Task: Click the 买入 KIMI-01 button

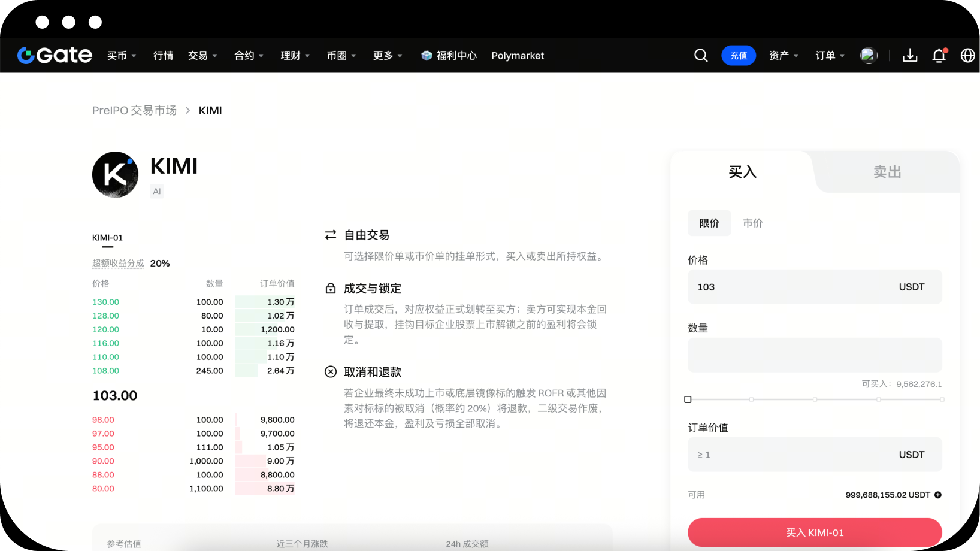Action: click(x=815, y=532)
